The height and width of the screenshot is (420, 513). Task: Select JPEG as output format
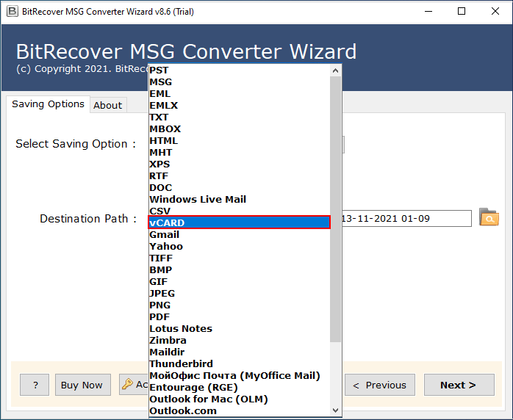coord(240,294)
